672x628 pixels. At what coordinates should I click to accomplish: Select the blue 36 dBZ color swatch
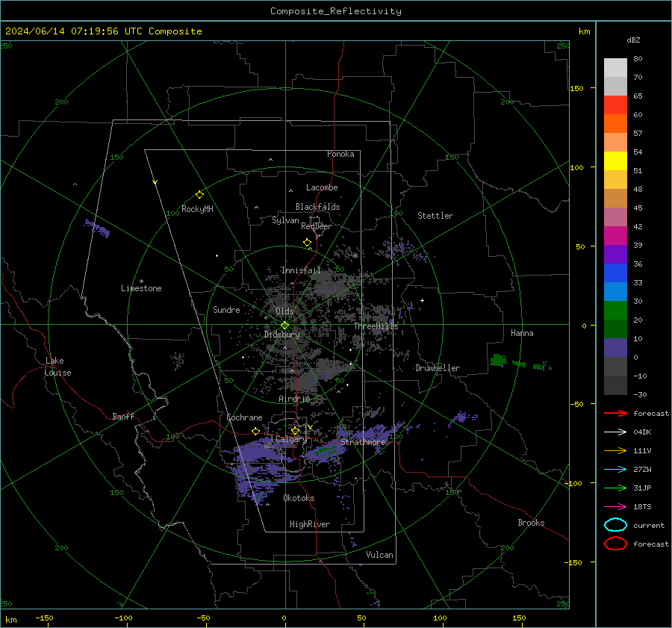click(615, 273)
